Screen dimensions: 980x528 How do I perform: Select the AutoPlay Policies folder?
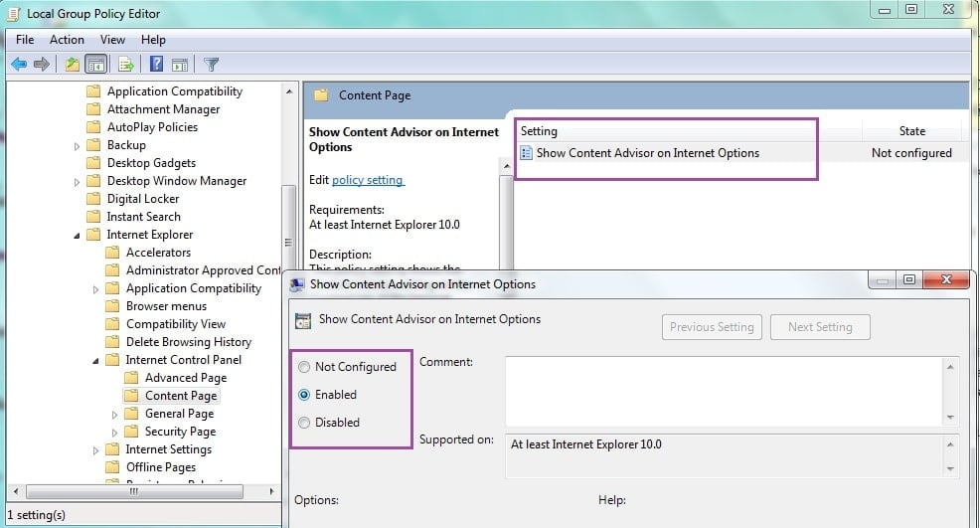(152, 127)
